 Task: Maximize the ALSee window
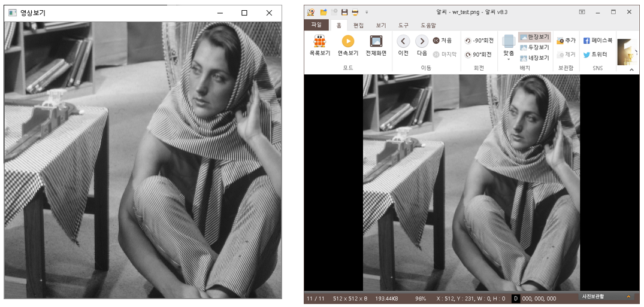[x=613, y=12]
